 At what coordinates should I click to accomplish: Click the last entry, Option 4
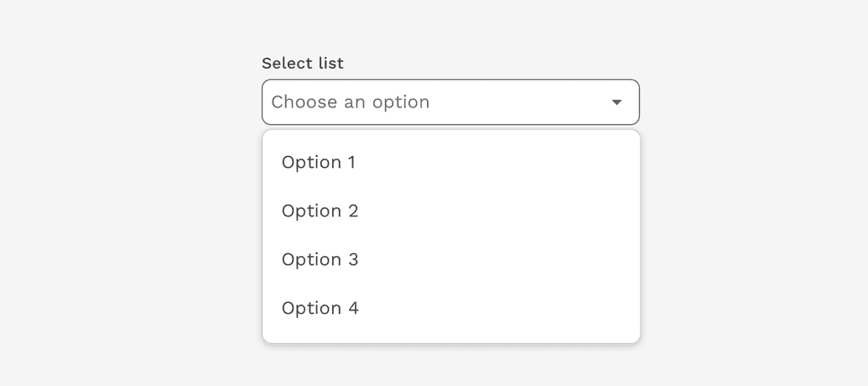(320, 308)
